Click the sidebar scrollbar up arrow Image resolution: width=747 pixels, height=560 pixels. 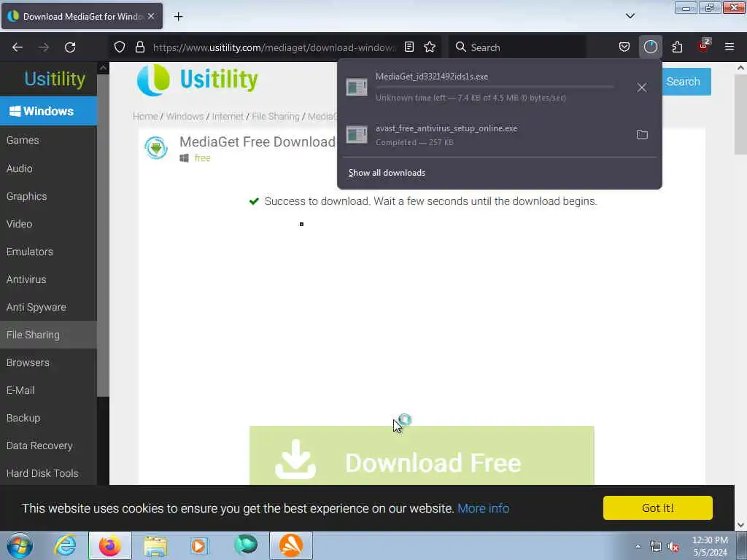[x=103, y=68]
